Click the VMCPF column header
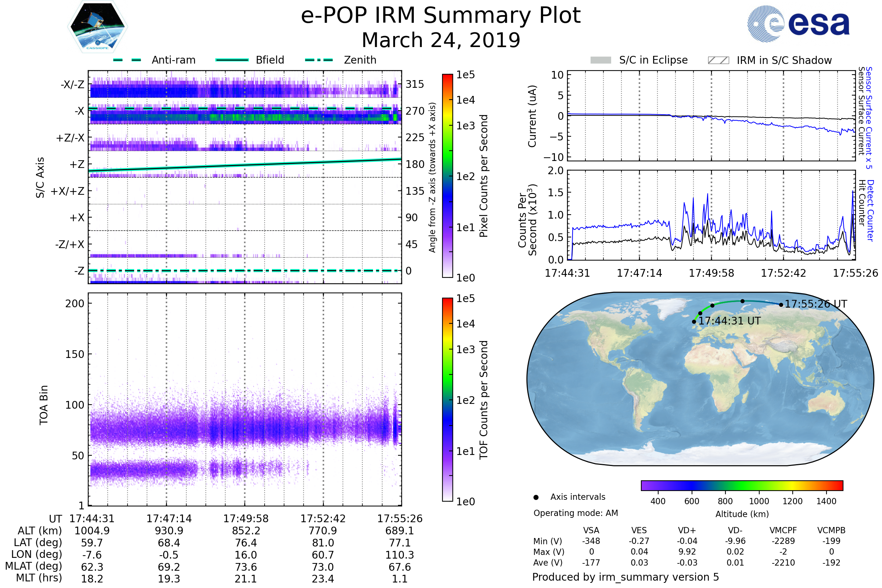The width and height of the screenshot is (882, 588). tap(783, 530)
